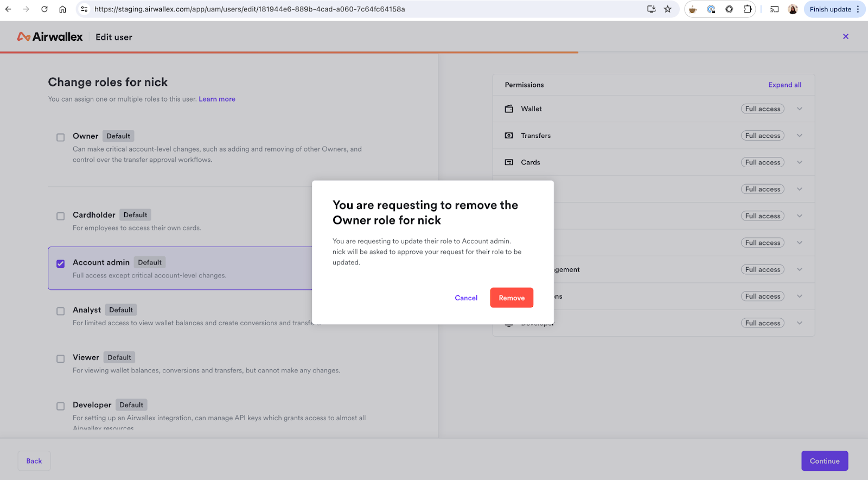Click the Wallet icon in Permissions

(509, 109)
